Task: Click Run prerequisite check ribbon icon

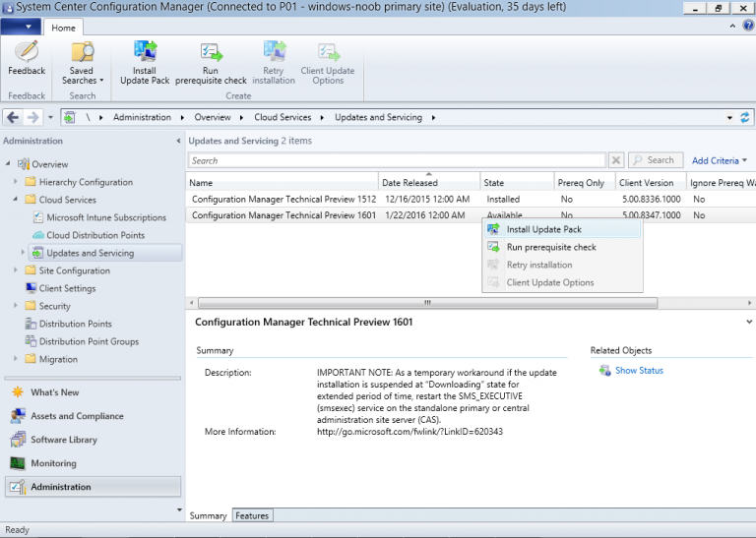Action: tap(211, 53)
